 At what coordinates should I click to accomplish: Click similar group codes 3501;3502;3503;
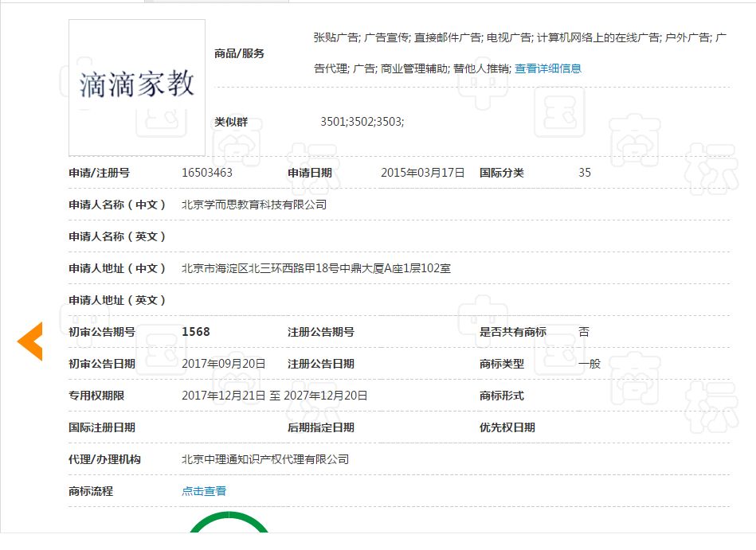point(362,122)
